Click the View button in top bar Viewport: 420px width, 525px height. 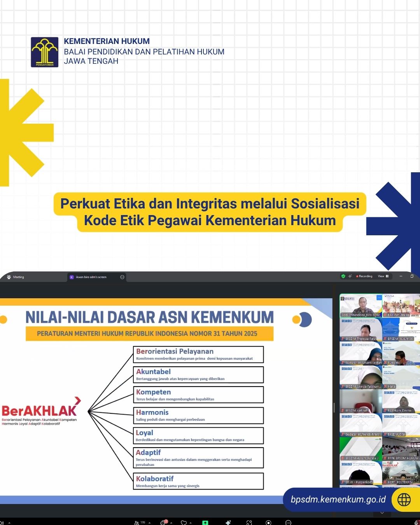(x=383, y=276)
